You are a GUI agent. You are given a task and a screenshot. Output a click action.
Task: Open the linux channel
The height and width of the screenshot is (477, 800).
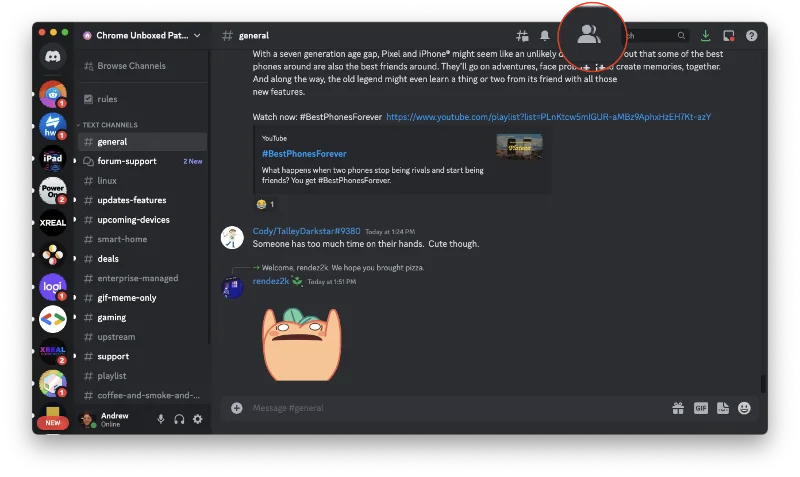point(142,181)
